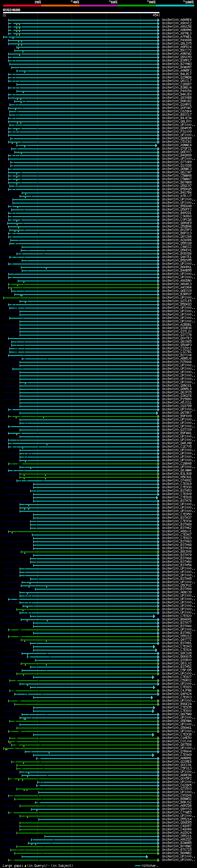Select hit label UniRef100_Q68ER8
The image size is (197, 868).
(x=177, y=139)
